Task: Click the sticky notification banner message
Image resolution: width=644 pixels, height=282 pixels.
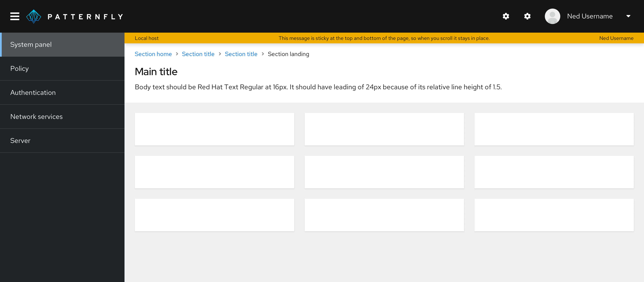Action: [x=384, y=38]
